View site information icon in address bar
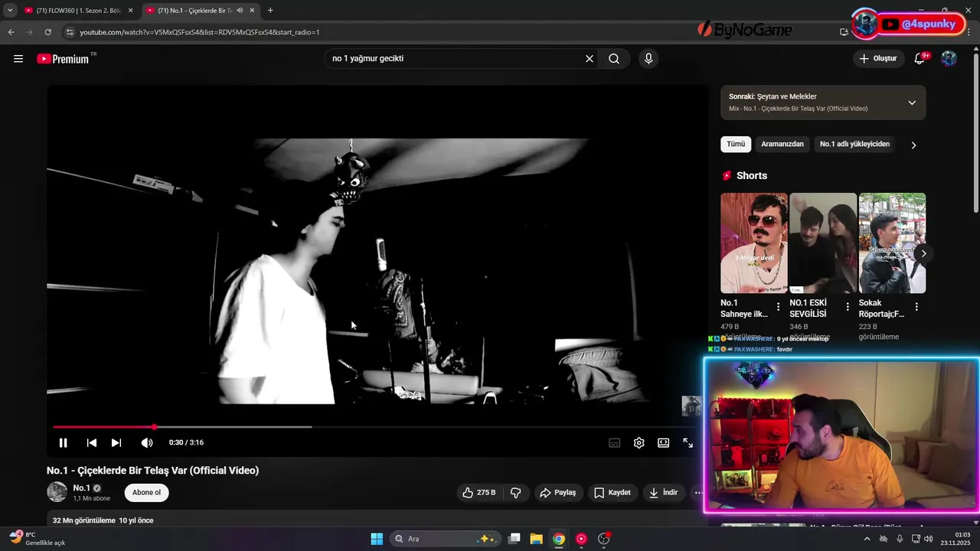This screenshot has width=980, height=551. pos(70,32)
